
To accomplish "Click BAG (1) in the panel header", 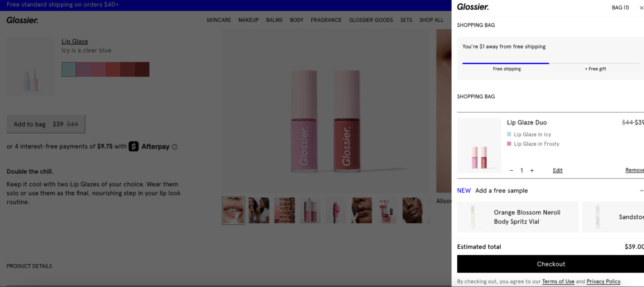I will click(x=620, y=7).
